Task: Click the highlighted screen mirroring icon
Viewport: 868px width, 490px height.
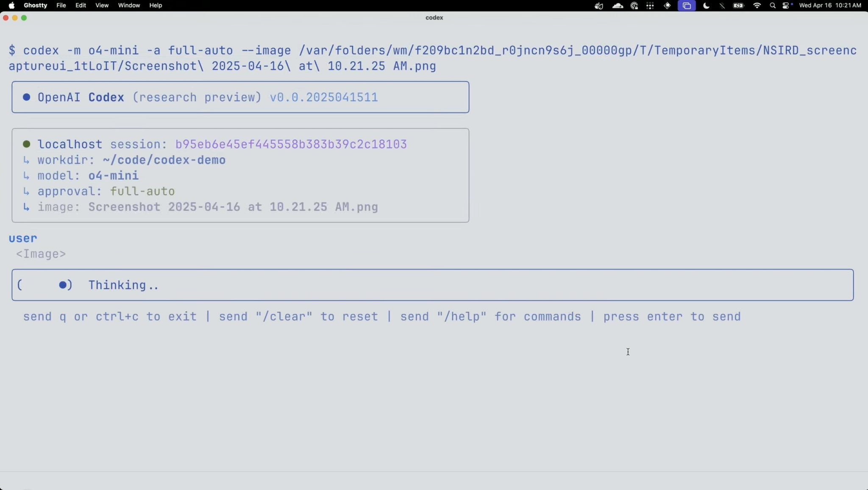Action: point(687,6)
